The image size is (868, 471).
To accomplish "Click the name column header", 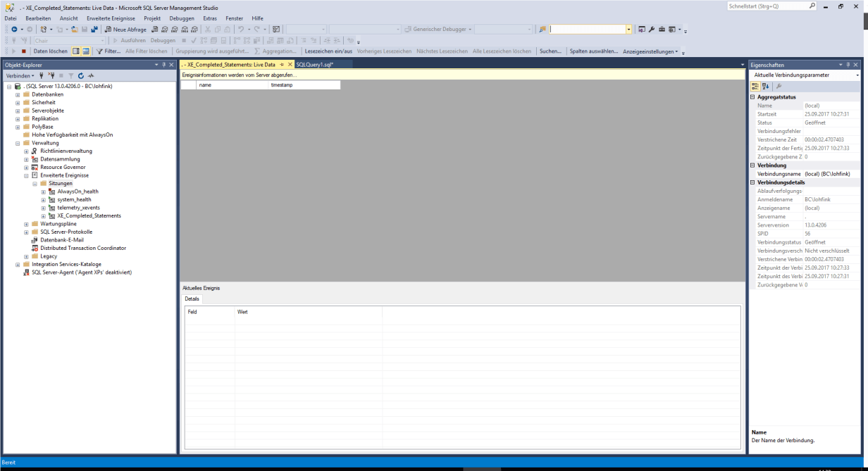I will tap(232, 85).
